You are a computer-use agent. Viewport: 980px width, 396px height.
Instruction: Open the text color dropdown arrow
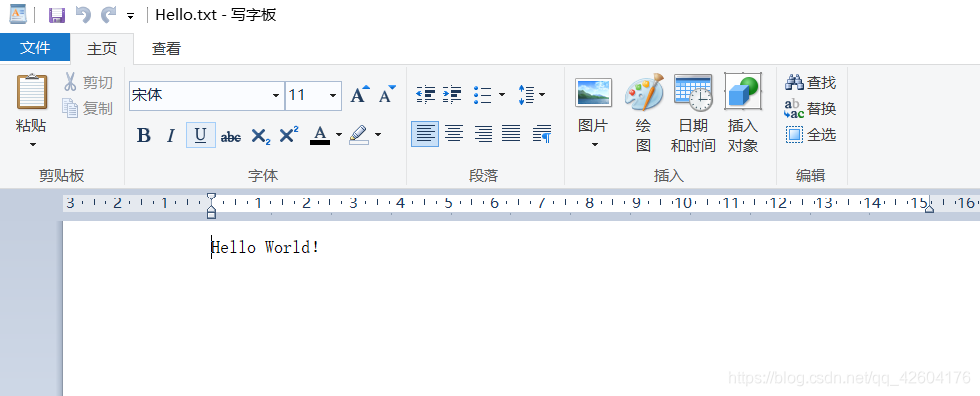(339, 134)
